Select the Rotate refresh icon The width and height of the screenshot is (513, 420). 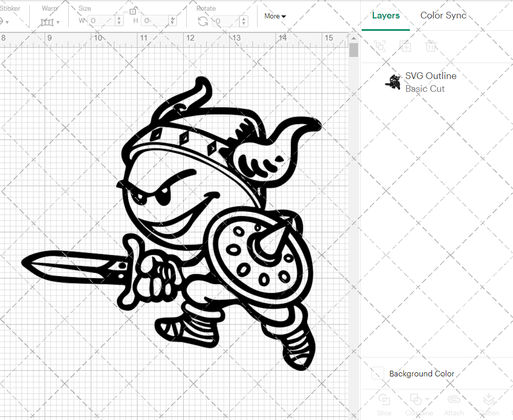(x=203, y=22)
